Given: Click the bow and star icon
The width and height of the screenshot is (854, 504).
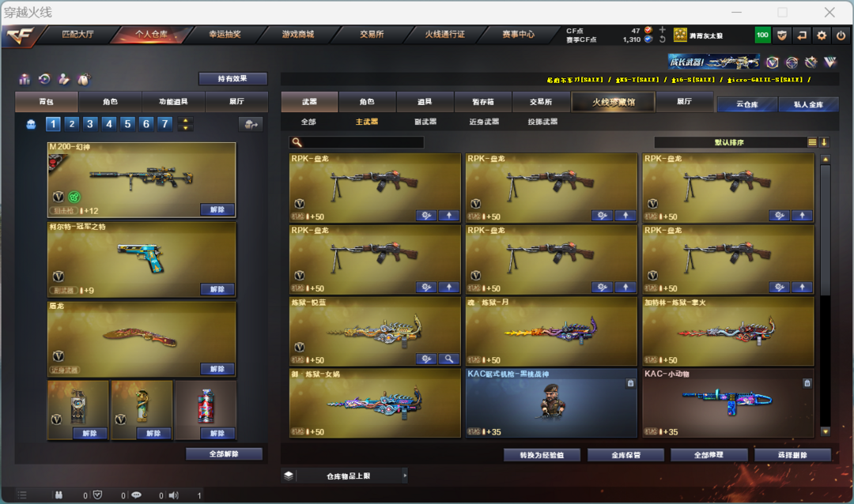Looking at the screenshot, I should click(811, 62).
